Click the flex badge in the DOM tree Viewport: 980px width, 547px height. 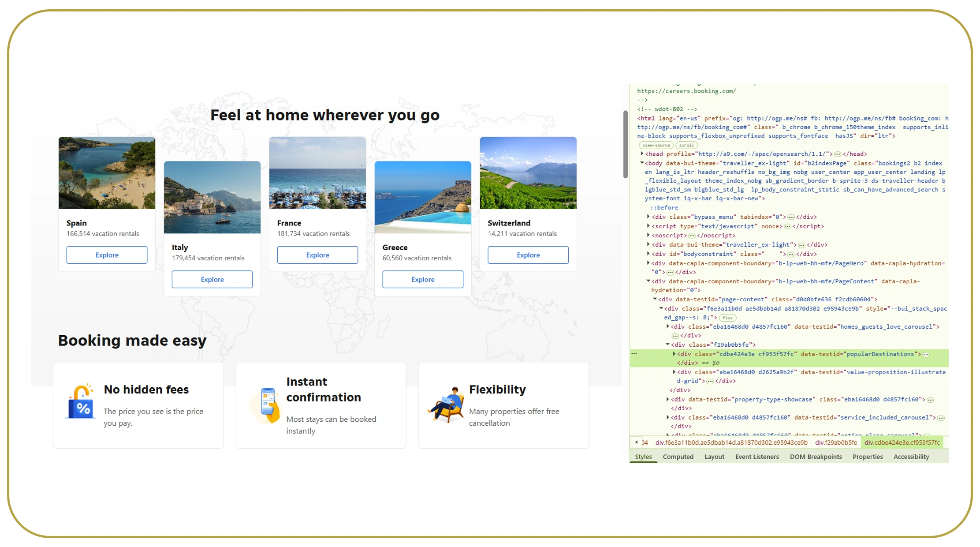[727, 318]
